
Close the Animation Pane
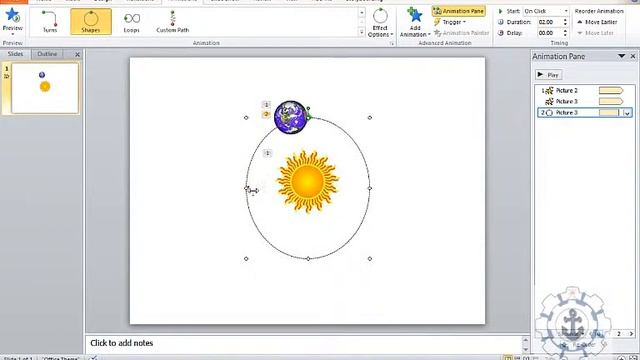[x=633, y=56]
